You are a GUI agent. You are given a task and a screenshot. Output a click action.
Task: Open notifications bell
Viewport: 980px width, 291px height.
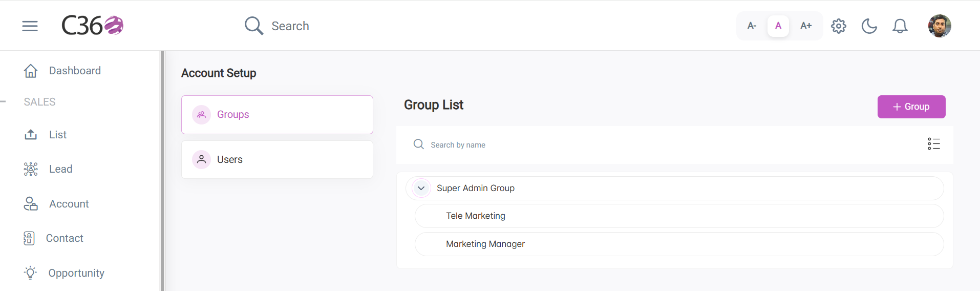[x=900, y=26]
